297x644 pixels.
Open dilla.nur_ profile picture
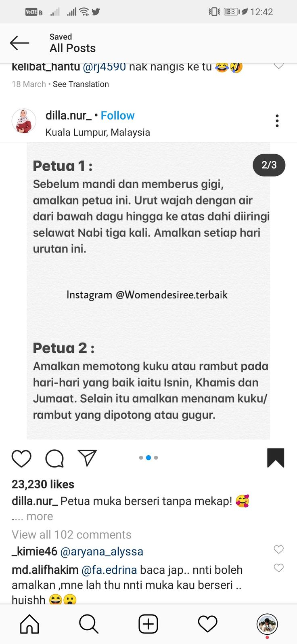(24, 121)
